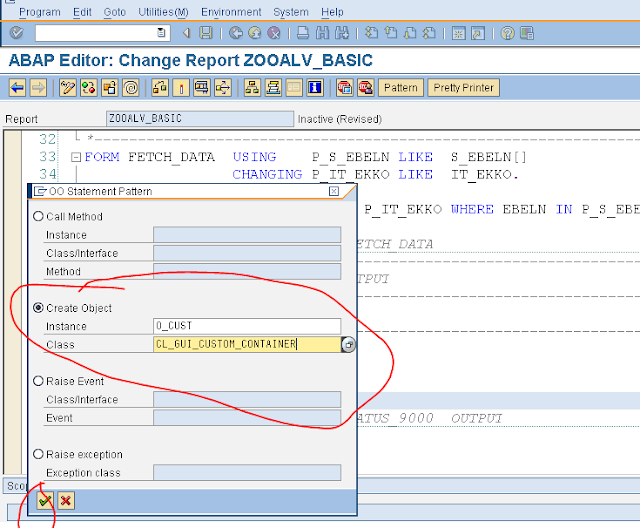
Task: Click the Print icon
Action: pos(303,33)
